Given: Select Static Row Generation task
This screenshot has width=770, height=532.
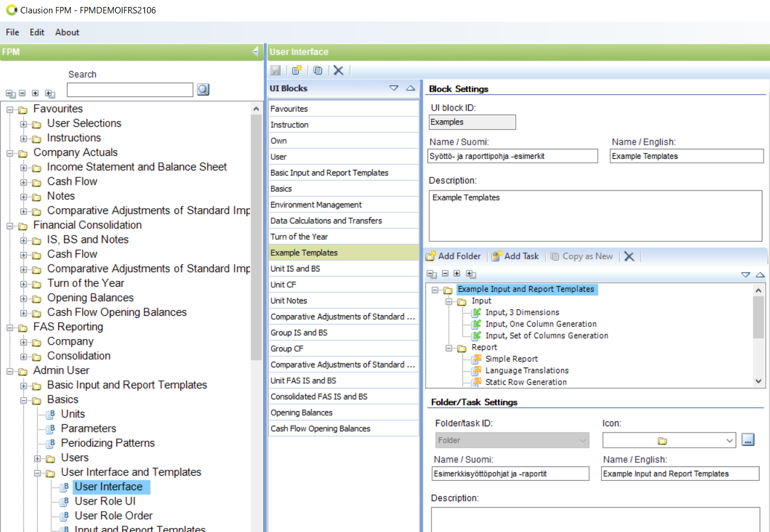Looking at the screenshot, I should [x=526, y=382].
